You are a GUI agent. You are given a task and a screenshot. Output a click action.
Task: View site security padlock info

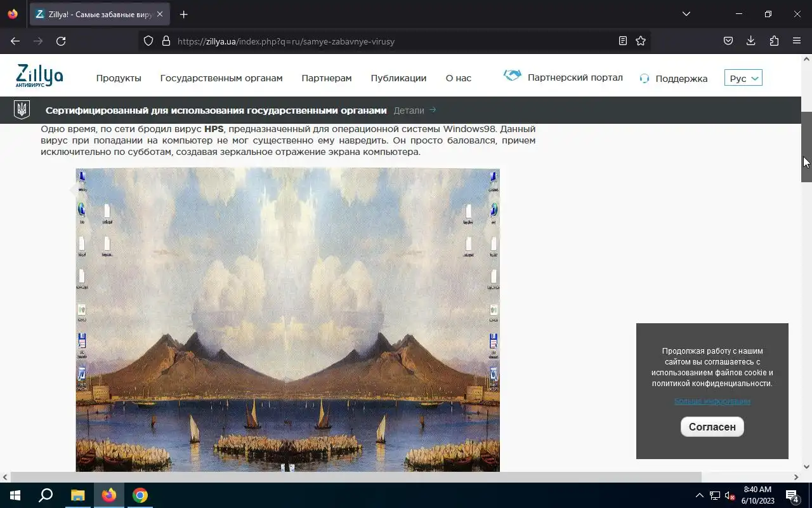(x=166, y=41)
